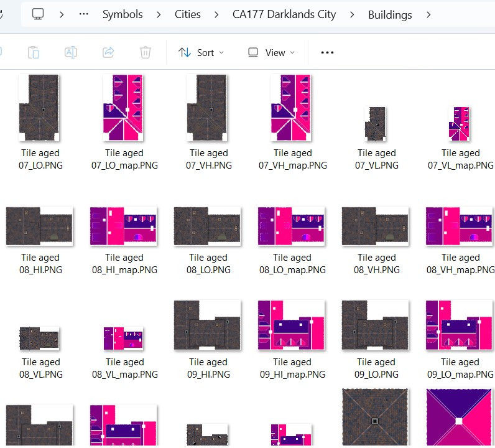Open the Sort dropdown menu
495x448 pixels.
201,52
